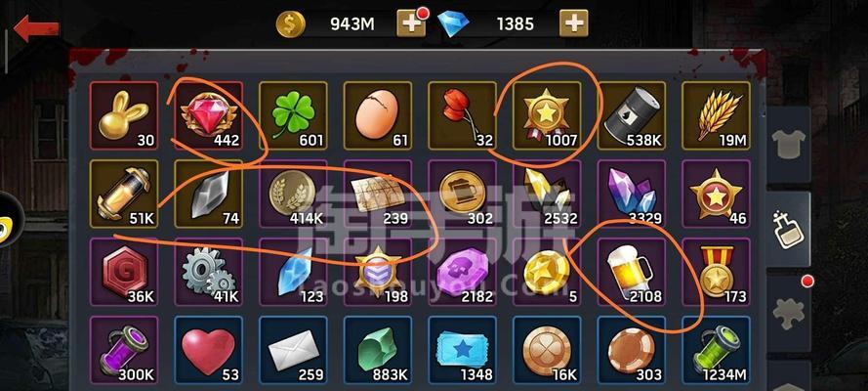Select the red ruby gem item 442
868x391 pixels.
click(x=209, y=115)
